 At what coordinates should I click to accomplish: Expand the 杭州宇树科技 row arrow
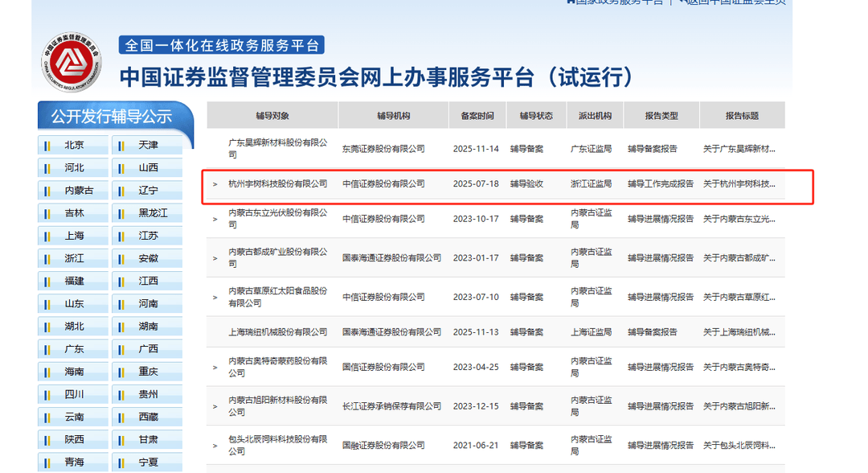click(x=215, y=184)
